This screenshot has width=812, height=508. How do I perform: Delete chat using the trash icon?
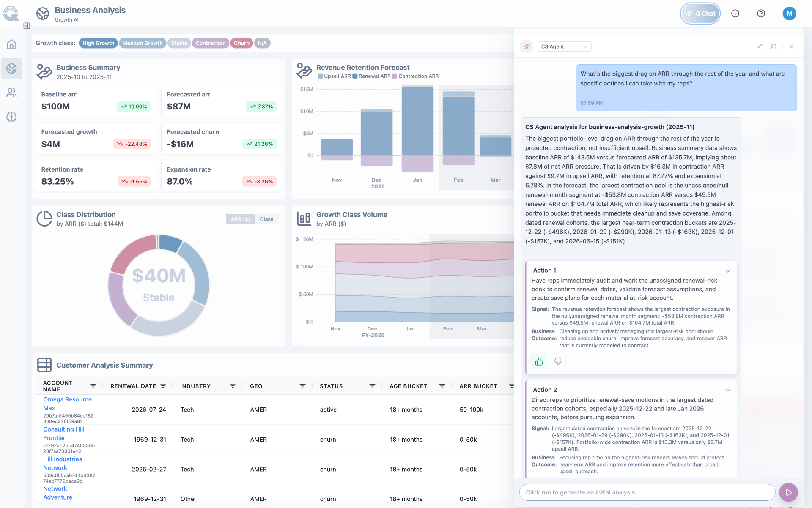[773, 46]
